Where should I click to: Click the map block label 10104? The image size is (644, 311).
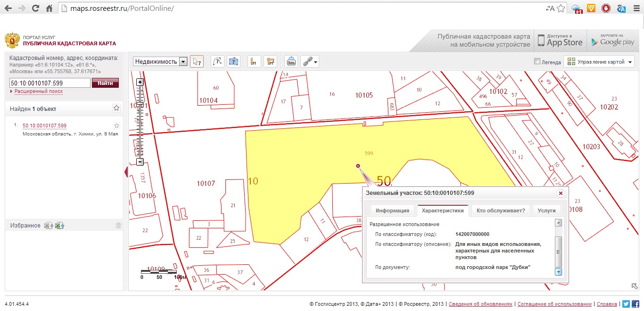pos(208,100)
